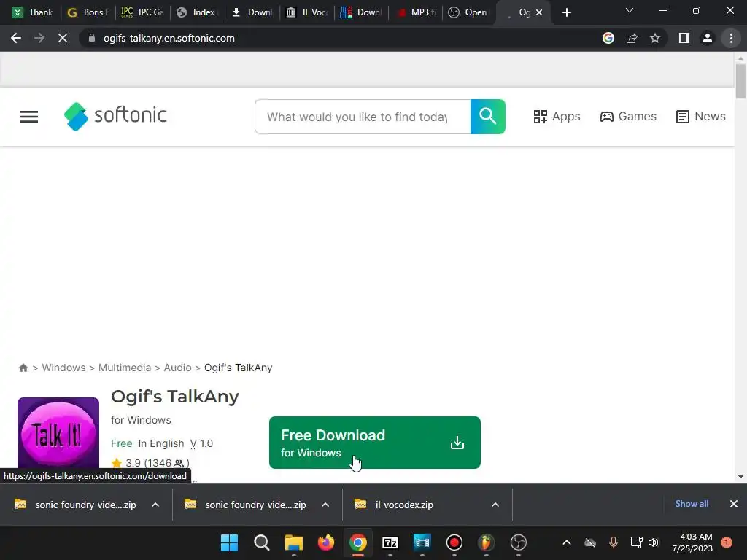Go back with the browser back arrow
This screenshot has width=747, height=560.
(x=16, y=38)
